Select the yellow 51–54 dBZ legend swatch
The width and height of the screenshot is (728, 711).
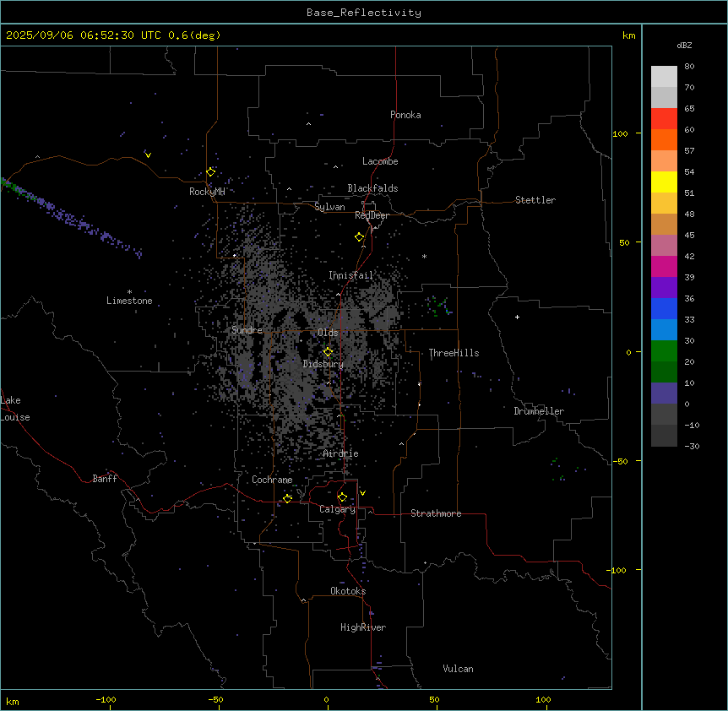(x=664, y=182)
